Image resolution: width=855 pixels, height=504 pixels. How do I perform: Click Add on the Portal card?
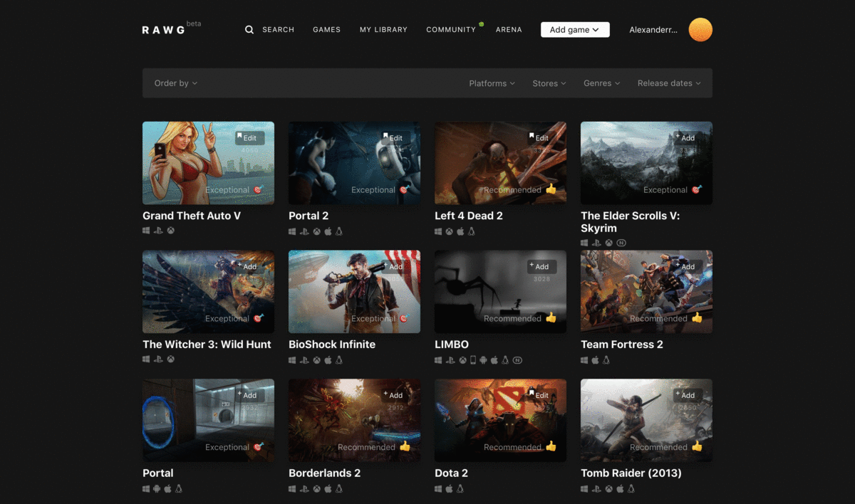click(x=250, y=395)
